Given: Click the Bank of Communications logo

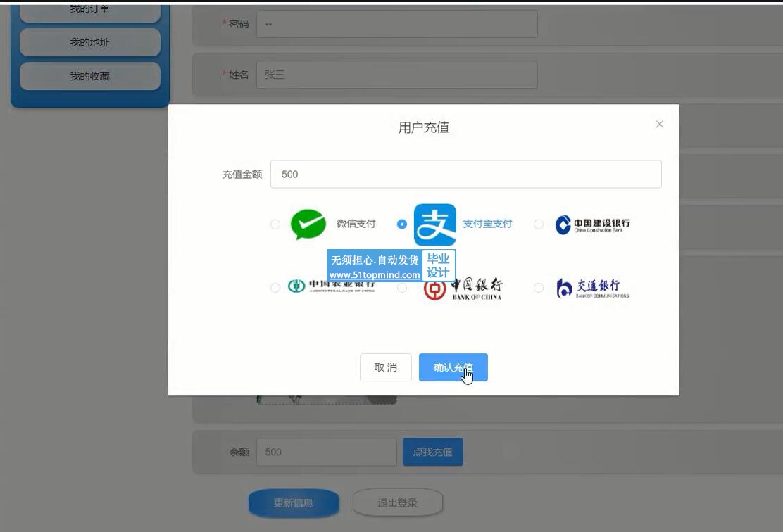Looking at the screenshot, I should tap(593, 288).
